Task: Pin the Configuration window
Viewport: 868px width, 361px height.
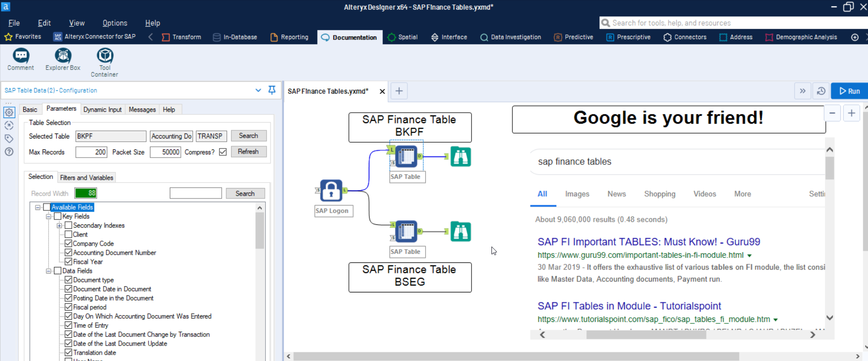Action: (x=272, y=90)
